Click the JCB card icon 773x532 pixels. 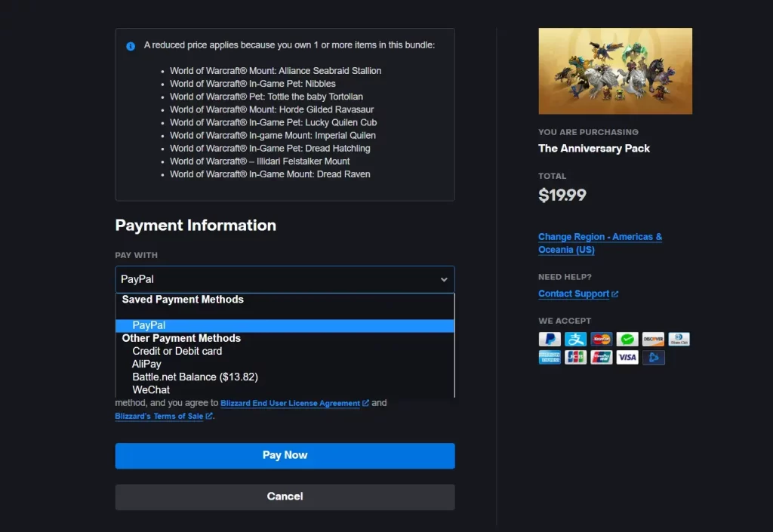point(575,358)
